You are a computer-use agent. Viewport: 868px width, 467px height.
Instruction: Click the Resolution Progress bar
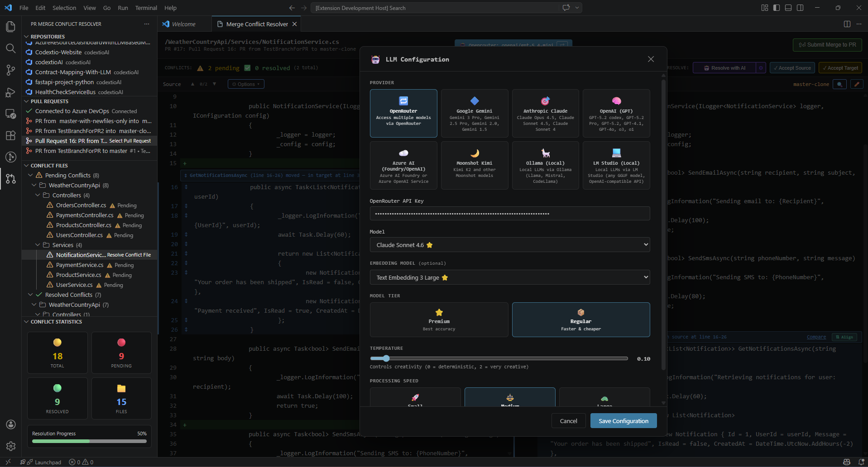(x=89, y=441)
